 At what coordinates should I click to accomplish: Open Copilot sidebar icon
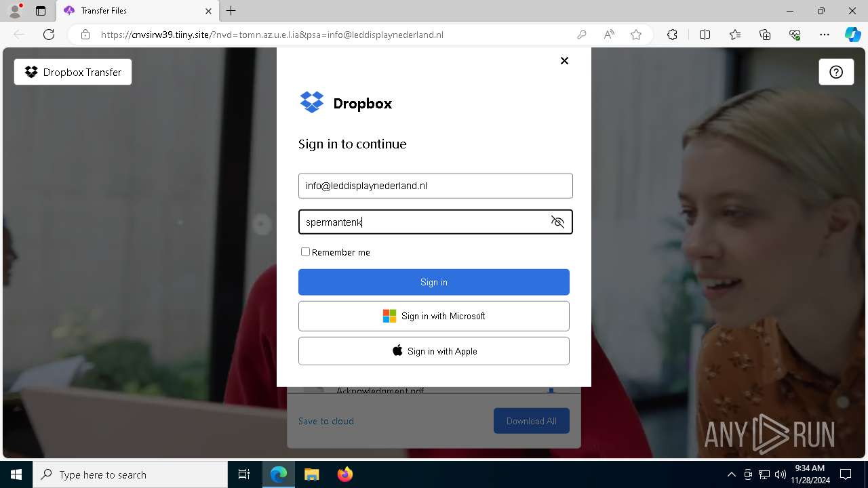(x=853, y=35)
